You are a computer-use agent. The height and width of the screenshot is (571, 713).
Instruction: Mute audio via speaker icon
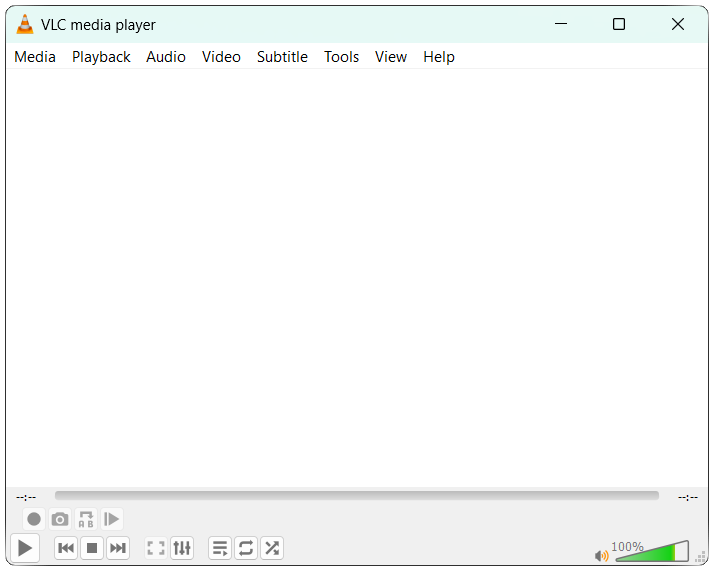(x=602, y=556)
